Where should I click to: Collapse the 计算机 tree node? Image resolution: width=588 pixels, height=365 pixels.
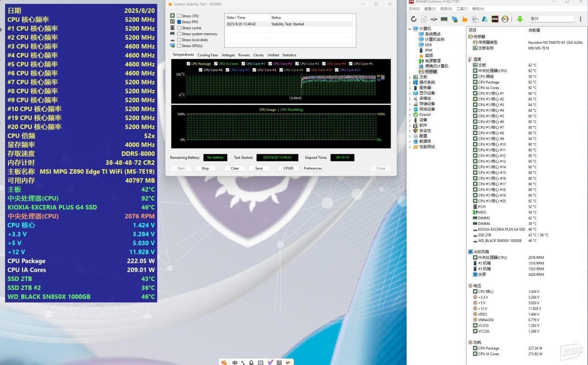point(410,29)
